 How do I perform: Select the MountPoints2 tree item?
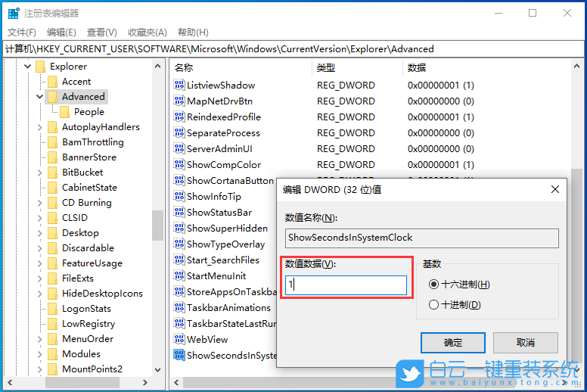(92, 369)
